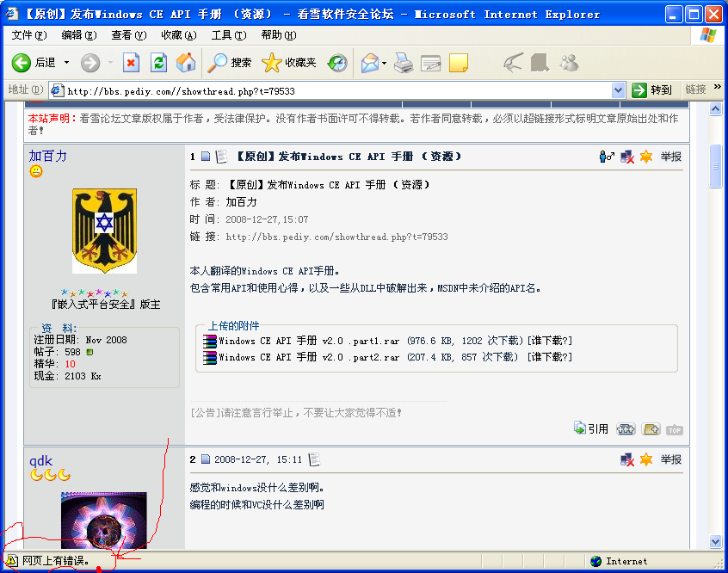The width and height of the screenshot is (728, 573).
Task: Open the back history dropdown arrow
Action: [x=66, y=63]
